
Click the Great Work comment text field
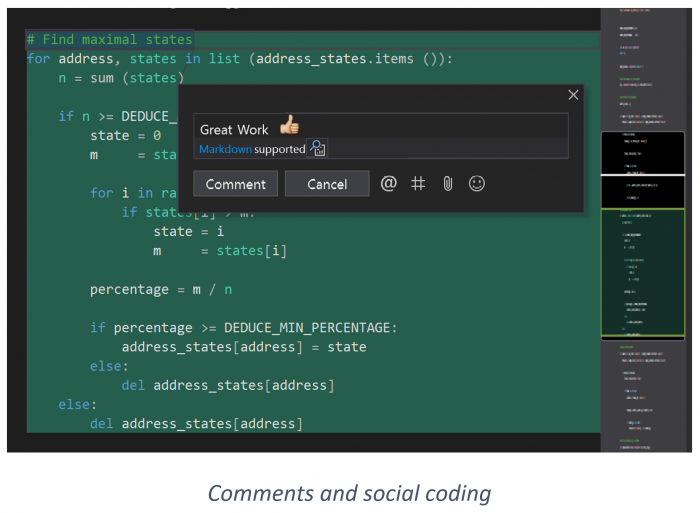coord(381,126)
